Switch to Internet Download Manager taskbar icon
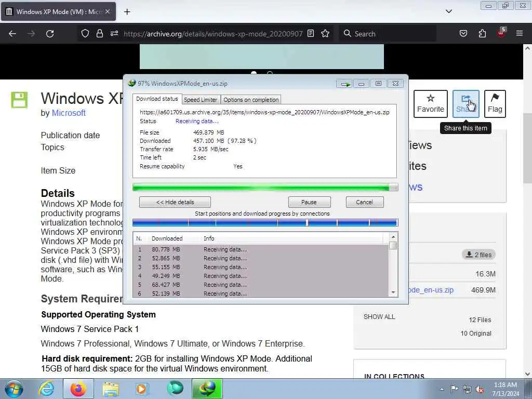 tap(207, 389)
